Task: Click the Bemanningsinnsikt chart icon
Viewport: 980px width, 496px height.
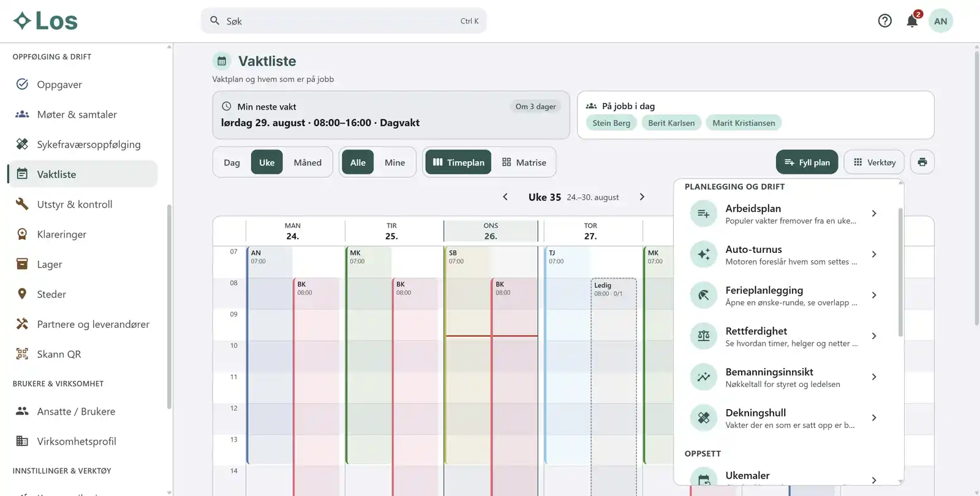Action: pyautogui.click(x=703, y=377)
